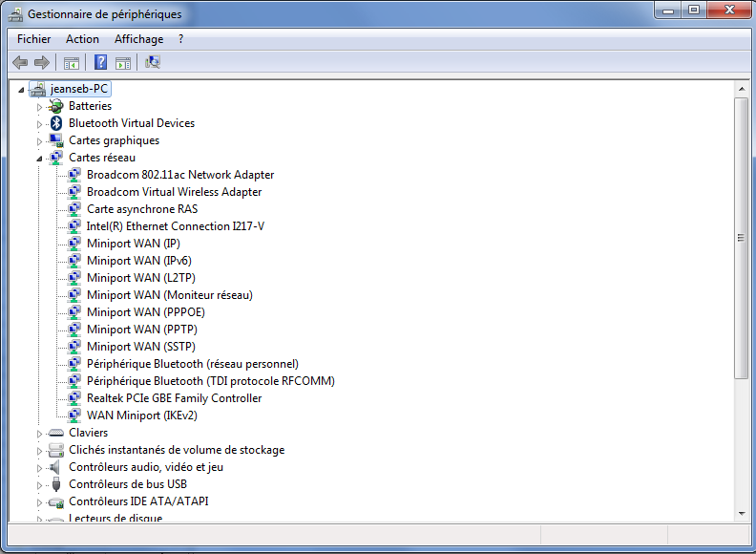The image size is (756, 554).
Task: Expand the Claviers category
Action: [39, 434]
